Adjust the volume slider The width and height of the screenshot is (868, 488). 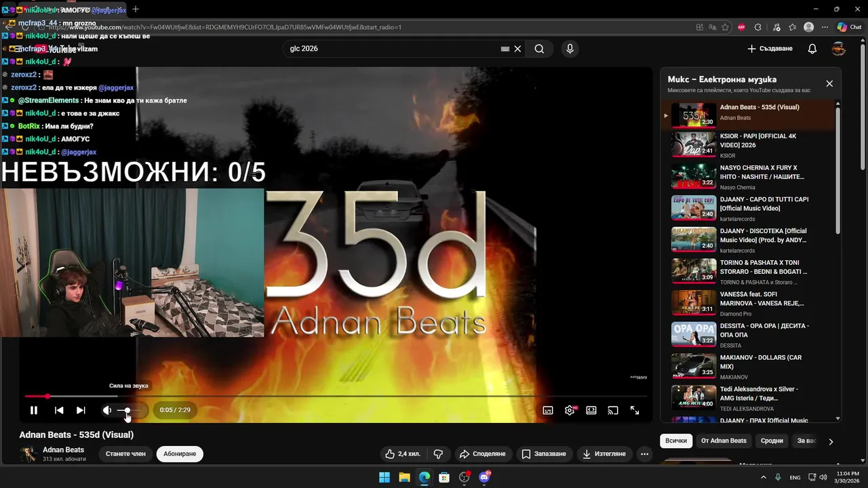coord(130,410)
